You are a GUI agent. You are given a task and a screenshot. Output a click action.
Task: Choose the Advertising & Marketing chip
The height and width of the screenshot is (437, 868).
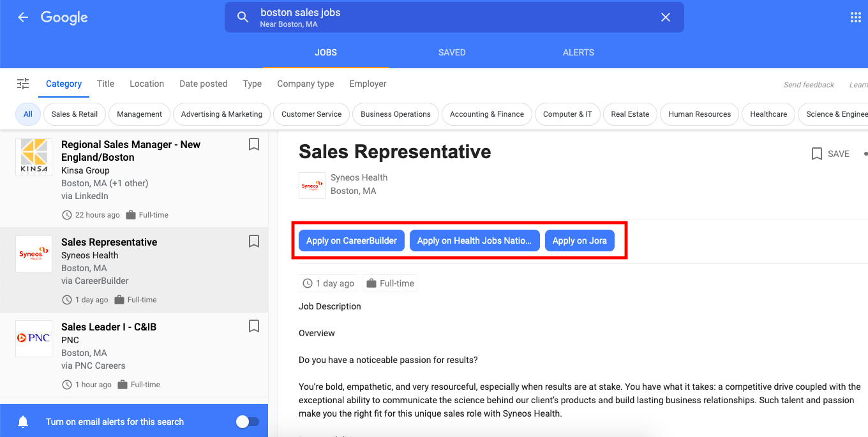click(221, 114)
